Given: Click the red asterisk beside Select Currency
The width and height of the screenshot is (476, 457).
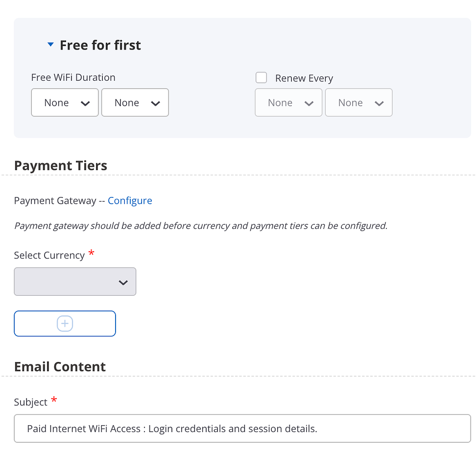Looking at the screenshot, I should tap(91, 254).
